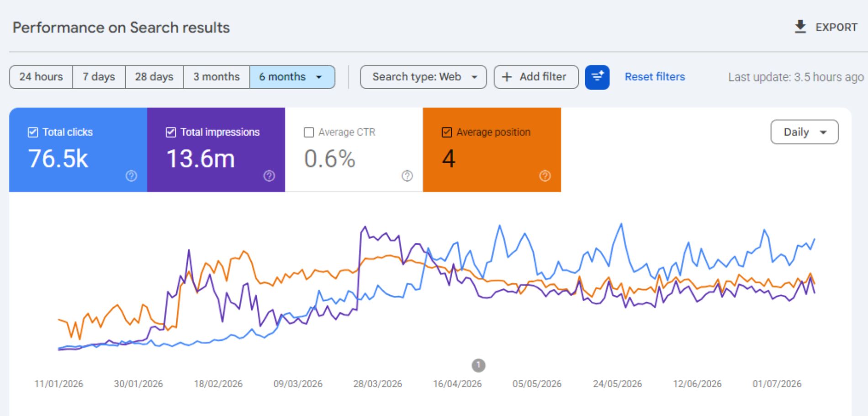The height and width of the screenshot is (416, 868).
Task: Open help icon on Total impressions card
Action: (269, 176)
